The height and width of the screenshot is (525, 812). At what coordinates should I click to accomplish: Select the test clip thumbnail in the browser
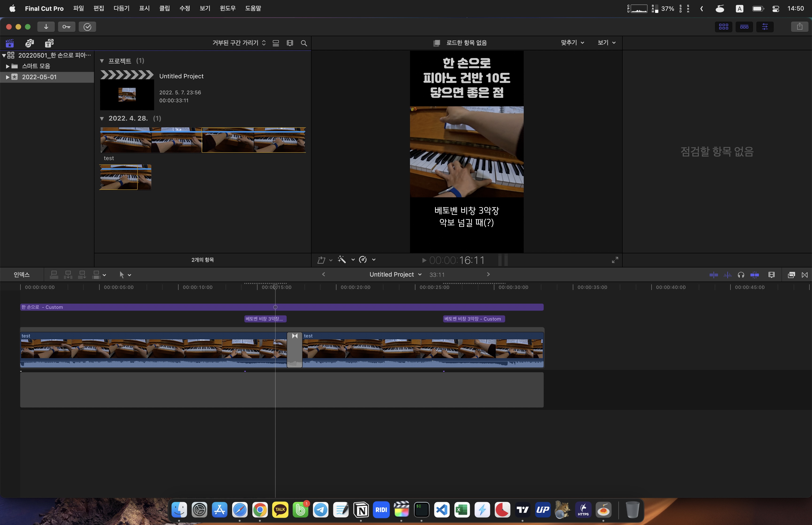[x=125, y=177]
